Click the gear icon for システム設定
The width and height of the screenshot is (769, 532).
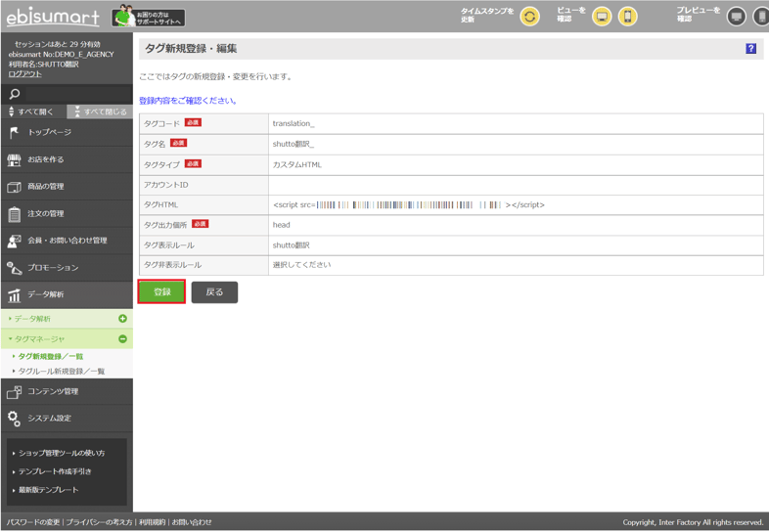coord(15,419)
